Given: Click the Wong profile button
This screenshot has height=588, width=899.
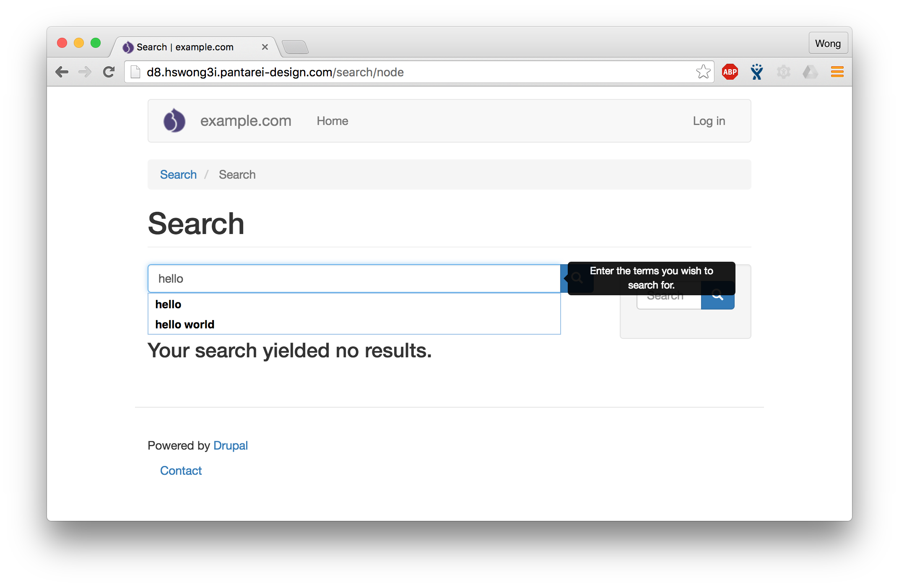Looking at the screenshot, I should click(x=828, y=43).
